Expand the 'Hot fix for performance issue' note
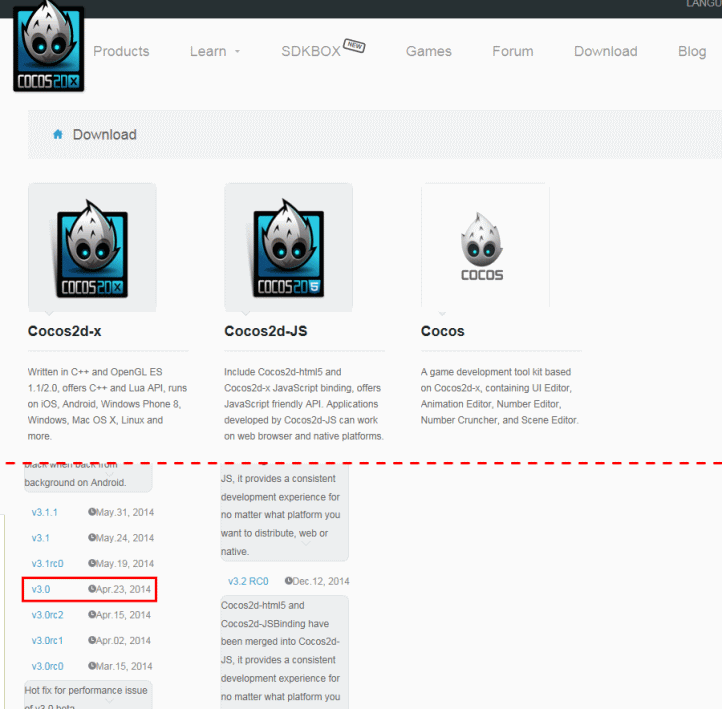 [110, 701]
